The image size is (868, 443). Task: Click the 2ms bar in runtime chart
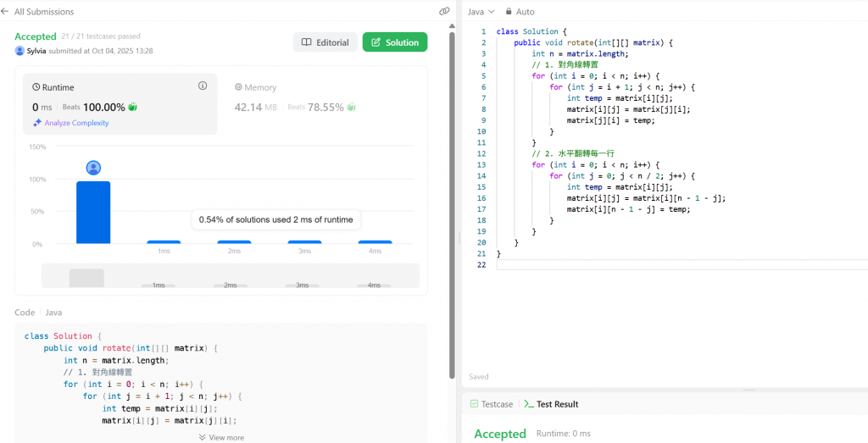point(234,242)
